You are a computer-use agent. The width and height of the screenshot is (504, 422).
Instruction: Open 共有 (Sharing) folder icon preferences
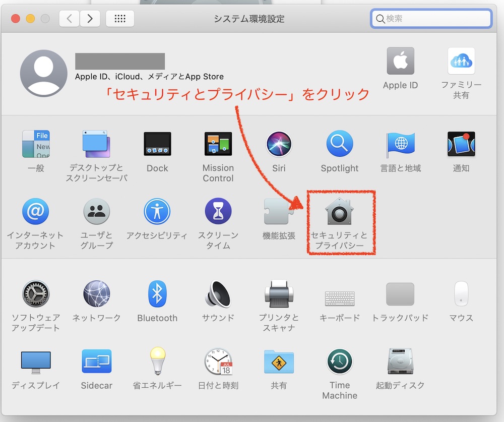pyautogui.click(x=279, y=361)
